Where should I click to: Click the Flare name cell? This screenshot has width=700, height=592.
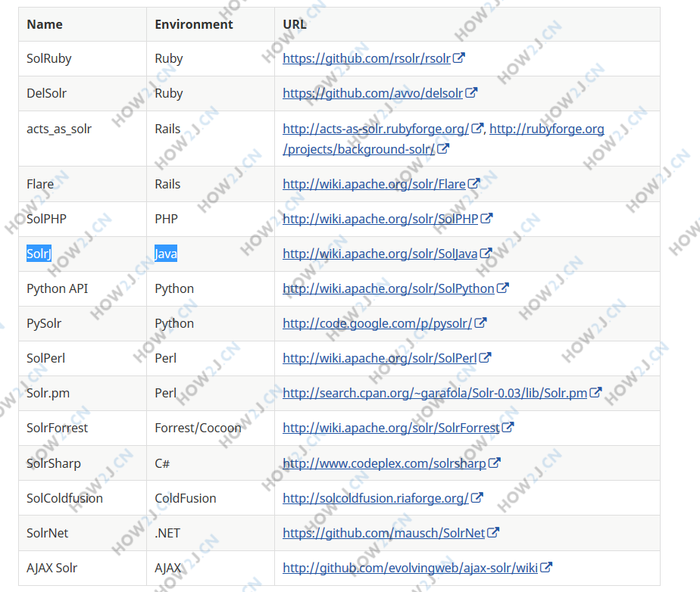pyautogui.click(x=82, y=184)
